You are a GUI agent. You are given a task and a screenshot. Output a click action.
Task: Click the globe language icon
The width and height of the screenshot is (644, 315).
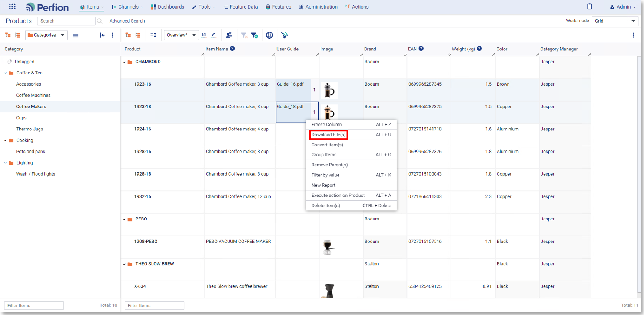[269, 35]
